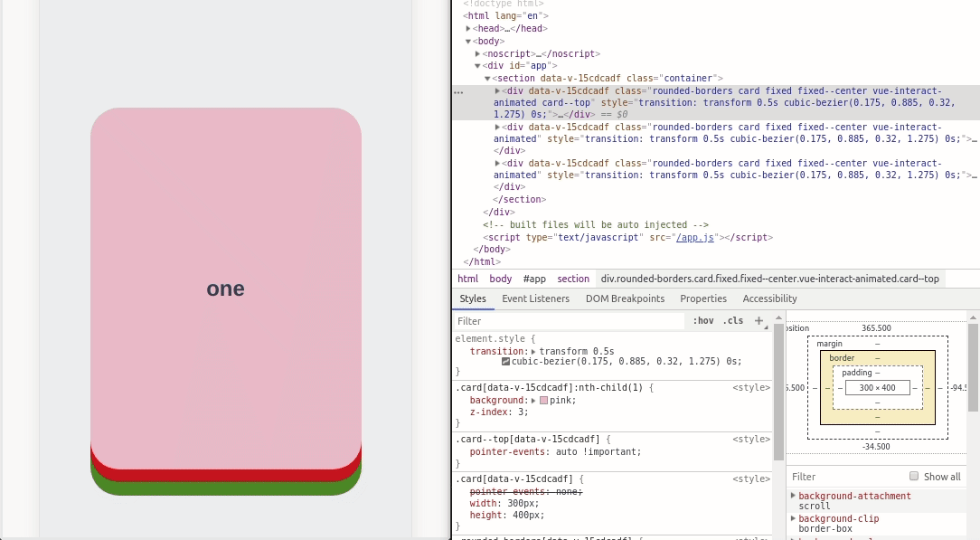Select body in the breadcrumb

501,279
